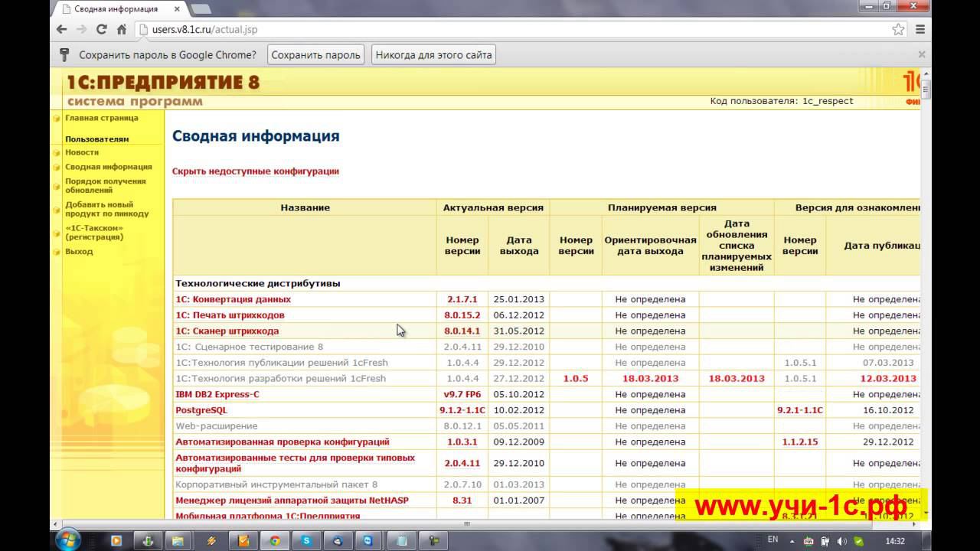Click Корпоративный инструментальный пакет 8 text

[276, 484]
